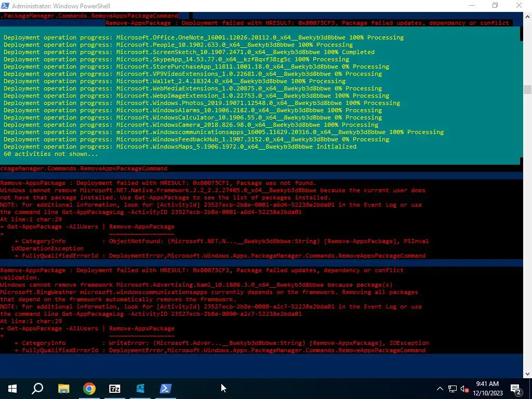
Task: Click the Microsoft.SkypeApp progress line
Action: click(x=177, y=59)
